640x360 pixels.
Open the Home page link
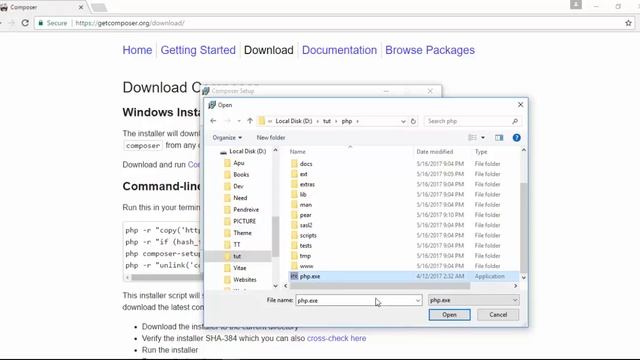[x=137, y=50]
